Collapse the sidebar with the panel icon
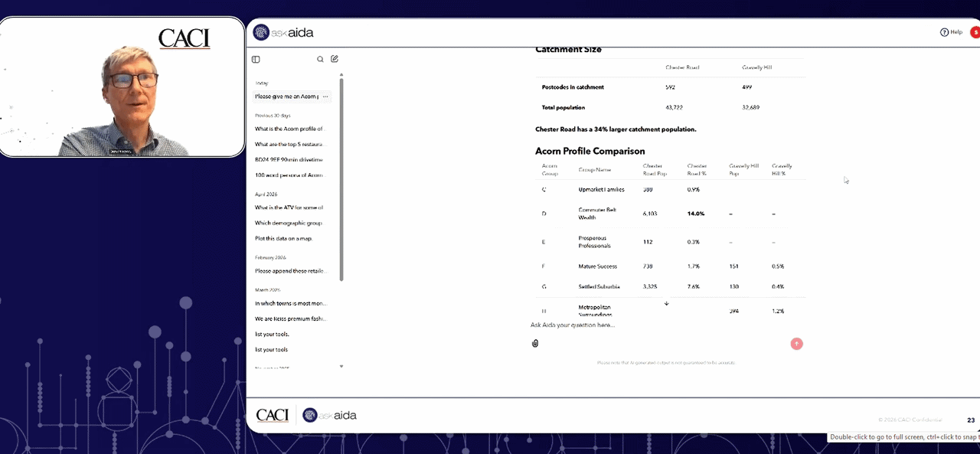Image resolution: width=980 pixels, height=454 pixels. 256,59
